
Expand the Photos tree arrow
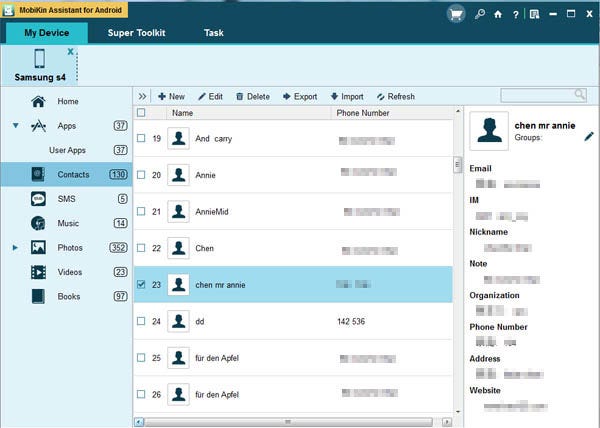click(x=15, y=247)
